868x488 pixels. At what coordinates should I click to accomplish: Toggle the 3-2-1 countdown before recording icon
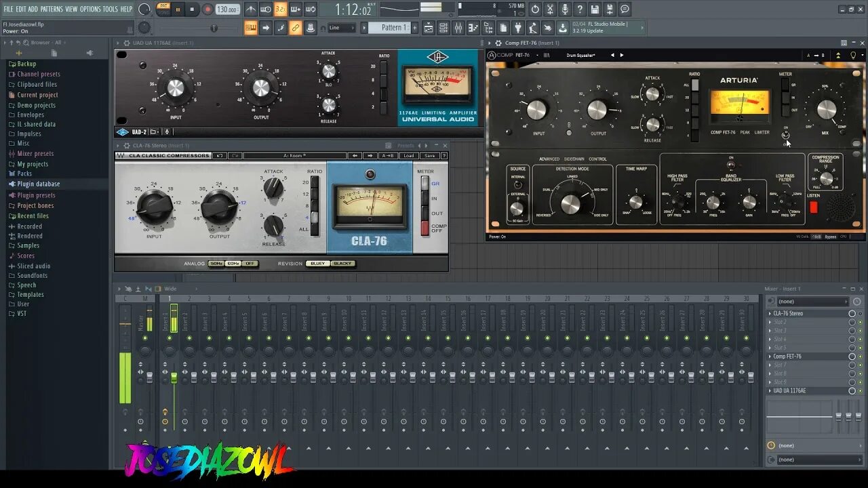point(281,9)
